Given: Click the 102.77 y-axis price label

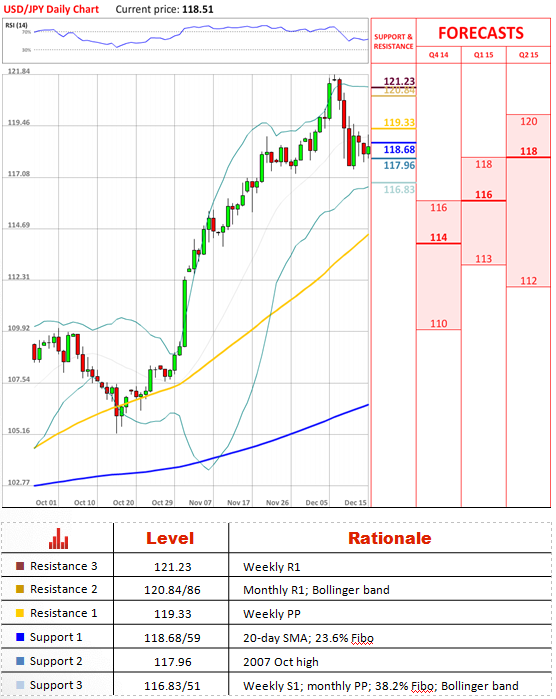Looking at the screenshot, I should pos(19,482).
